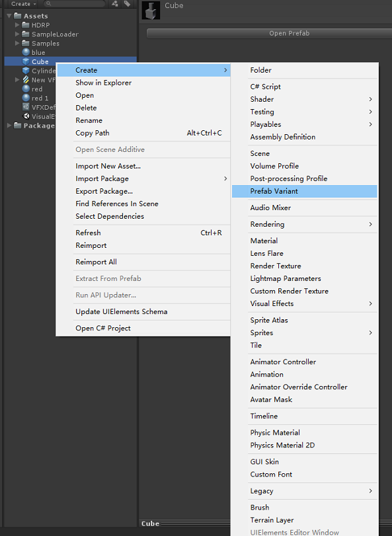
Task: Click the VisualEffect asset icon
Action: pos(26,116)
